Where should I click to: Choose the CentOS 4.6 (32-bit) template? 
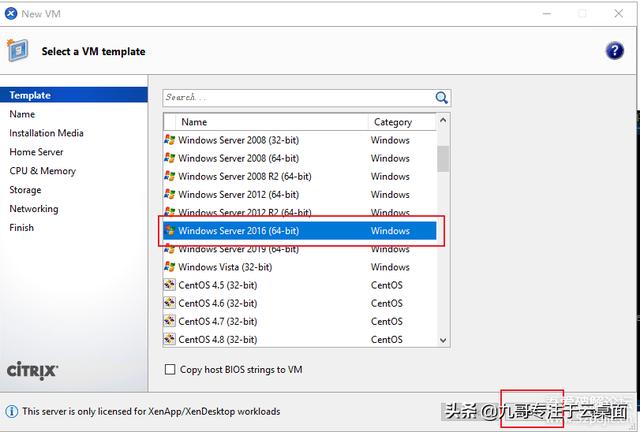(217, 303)
